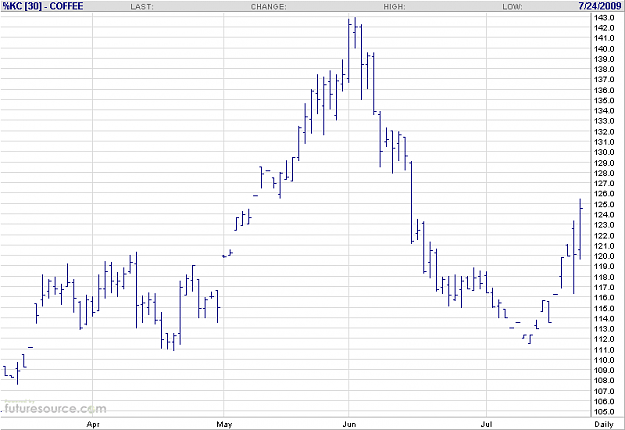The height and width of the screenshot is (430, 625).
Task: Click the Daily interval label
Action: point(604,424)
